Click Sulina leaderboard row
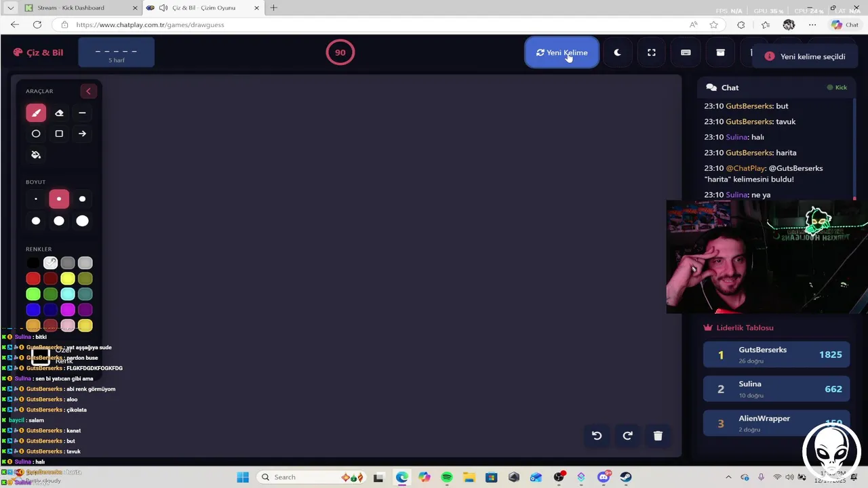Image resolution: width=868 pixels, height=488 pixels. point(776,389)
